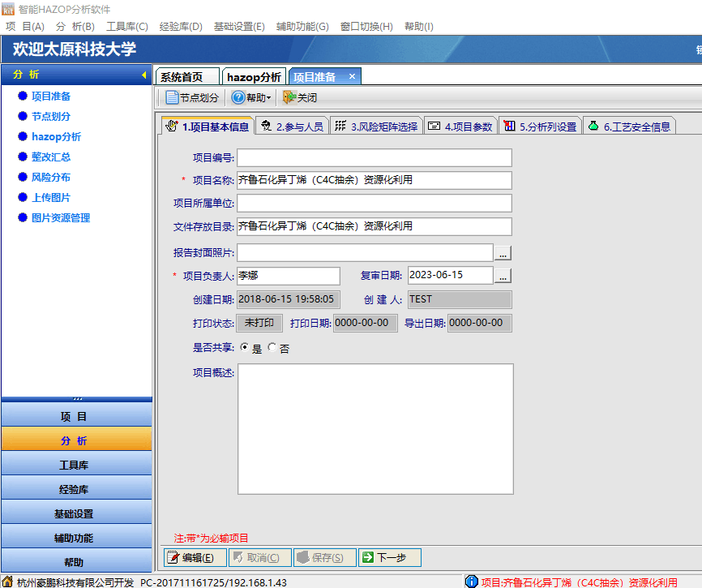Open the 复审日期 date picker ... button

coord(503,276)
